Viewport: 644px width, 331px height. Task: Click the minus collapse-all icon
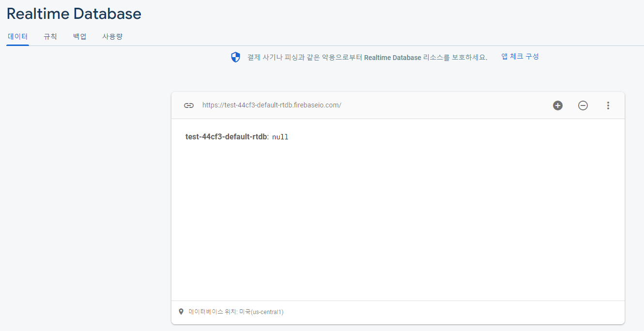[583, 105]
